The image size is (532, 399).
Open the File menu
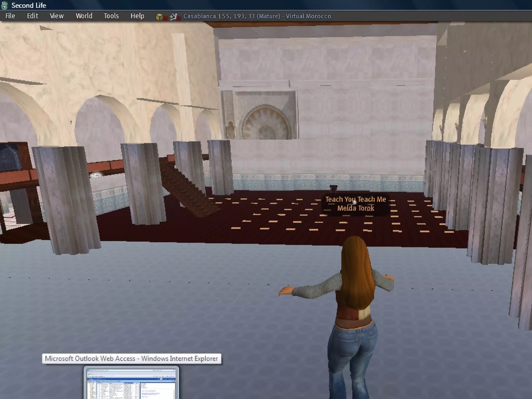tap(10, 16)
